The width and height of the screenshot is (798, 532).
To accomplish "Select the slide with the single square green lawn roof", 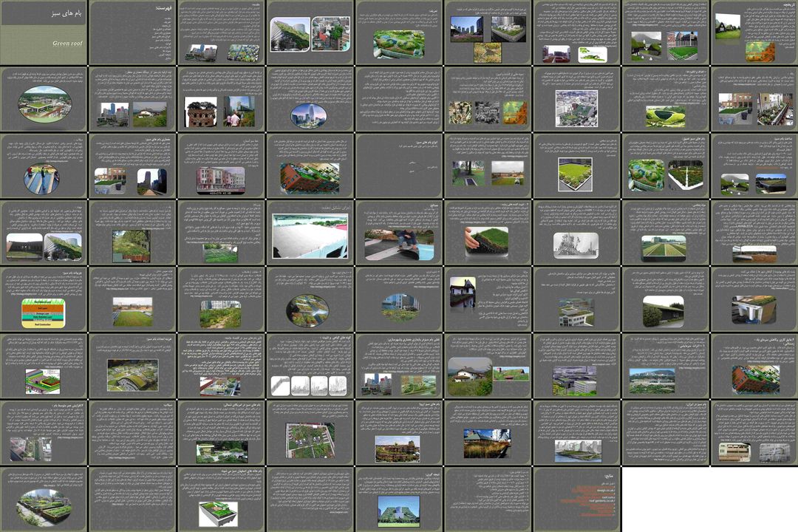I will click(577, 166).
